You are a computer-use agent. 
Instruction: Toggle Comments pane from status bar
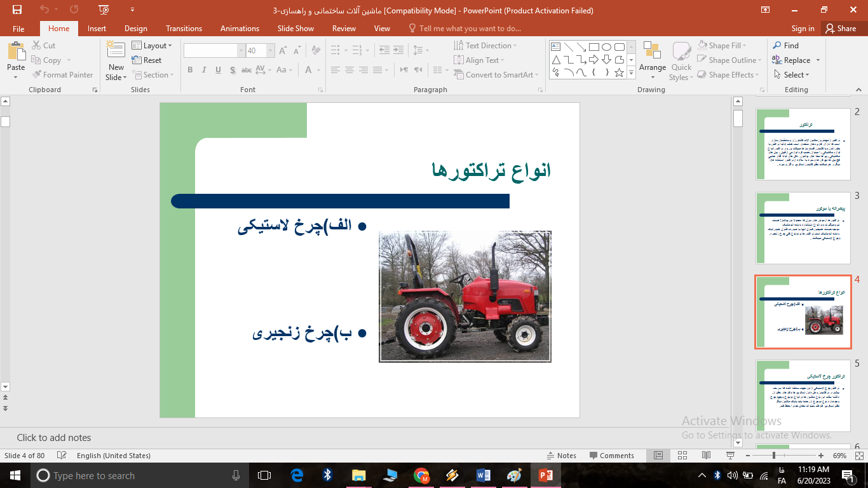(x=612, y=456)
